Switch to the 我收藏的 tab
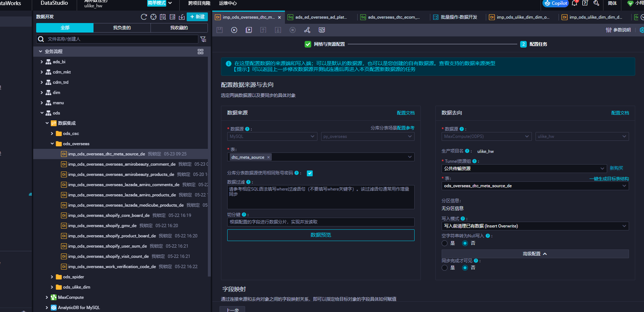This screenshot has width=644, height=312. (x=179, y=28)
